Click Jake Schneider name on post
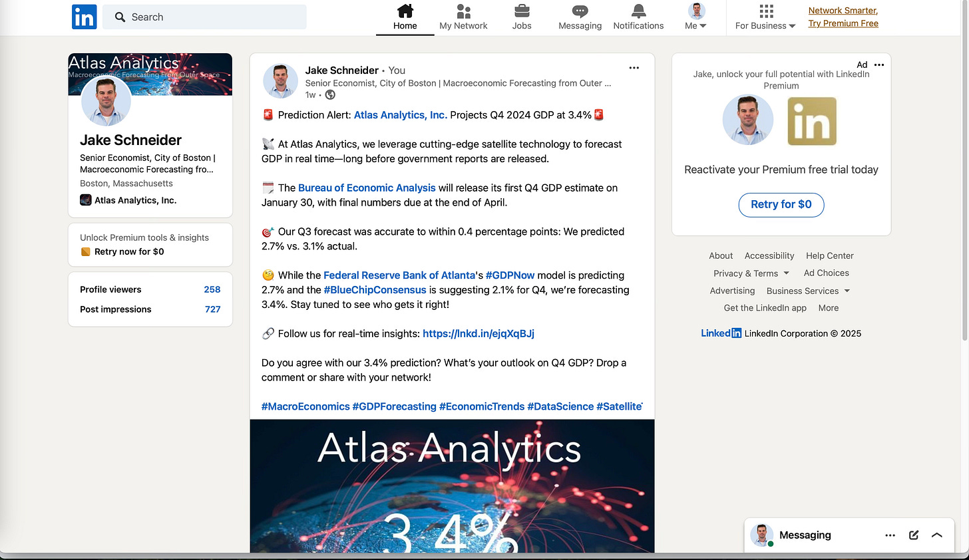Viewport: 969px width, 560px height. (x=342, y=70)
